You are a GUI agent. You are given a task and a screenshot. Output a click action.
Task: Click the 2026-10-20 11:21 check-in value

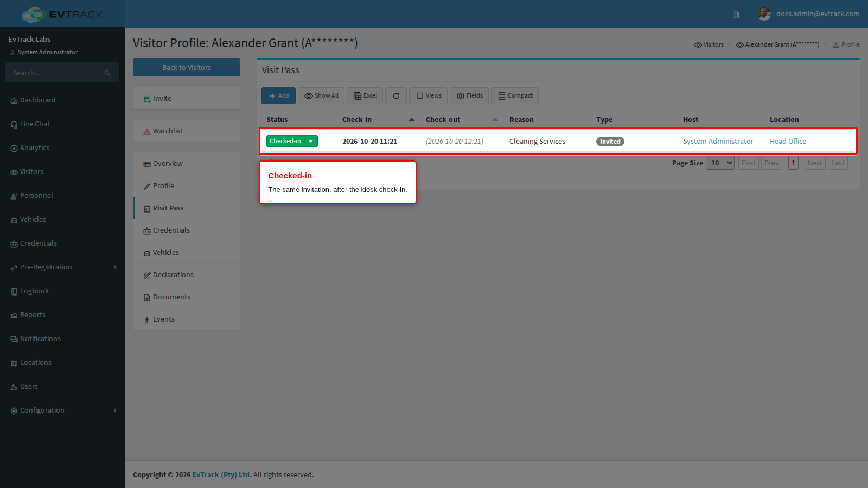tap(369, 142)
